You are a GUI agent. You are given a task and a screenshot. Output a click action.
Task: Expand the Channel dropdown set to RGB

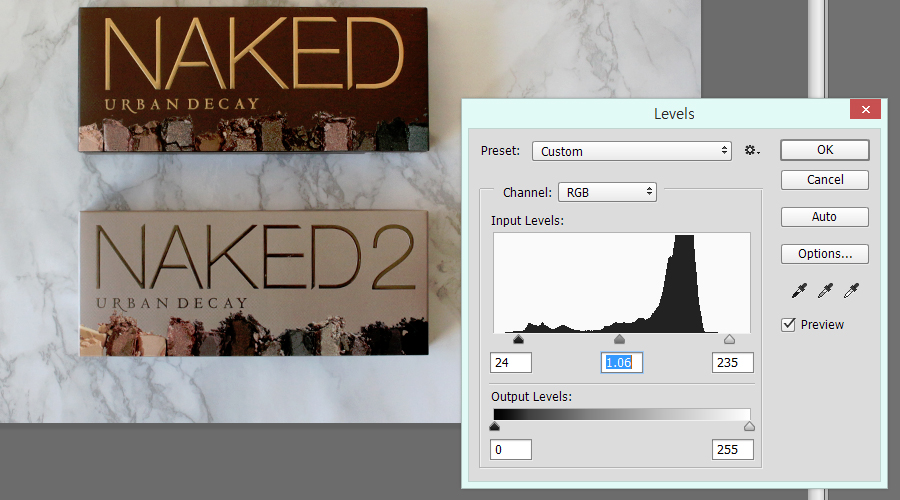pyautogui.click(x=607, y=191)
